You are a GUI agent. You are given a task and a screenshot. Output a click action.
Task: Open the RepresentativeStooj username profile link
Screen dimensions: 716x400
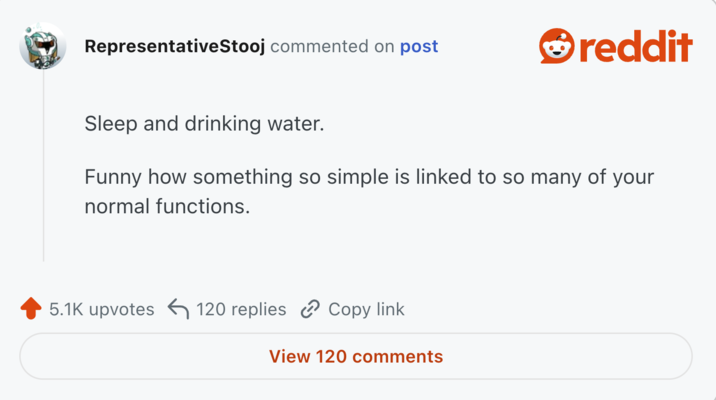[x=175, y=46]
